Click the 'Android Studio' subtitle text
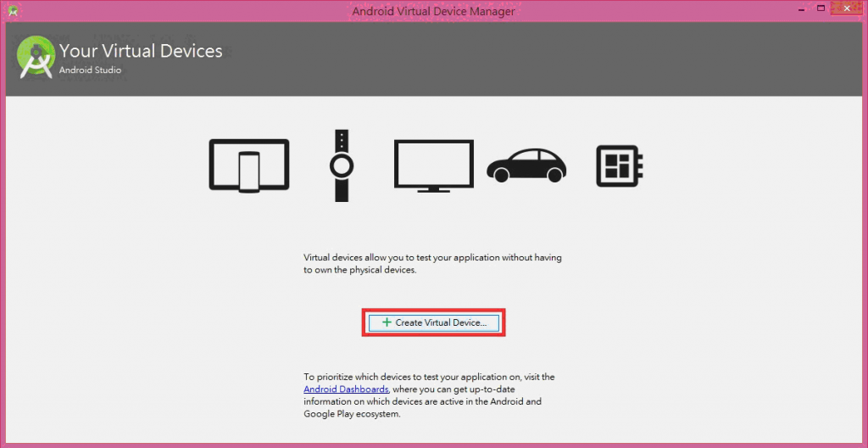Screen dimensions: 868x448 tap(90, 70)
